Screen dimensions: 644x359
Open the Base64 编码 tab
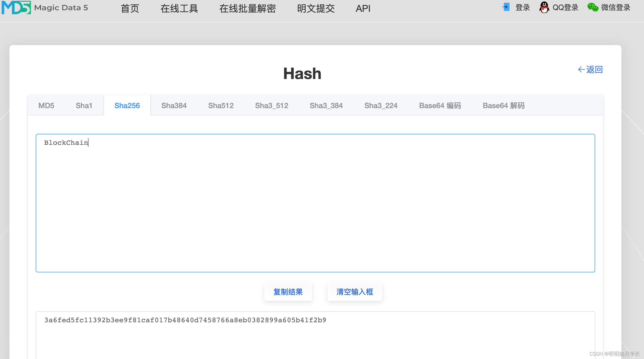[440, 105]
